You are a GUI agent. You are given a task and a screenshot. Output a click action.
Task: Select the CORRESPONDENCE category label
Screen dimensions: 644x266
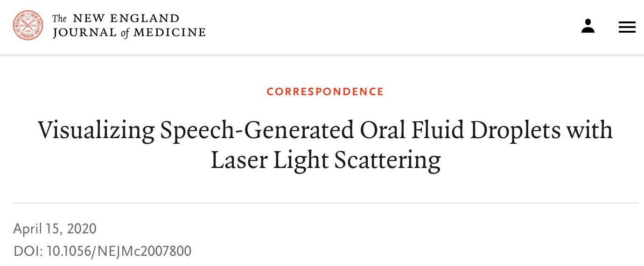(x=325, y=91)
